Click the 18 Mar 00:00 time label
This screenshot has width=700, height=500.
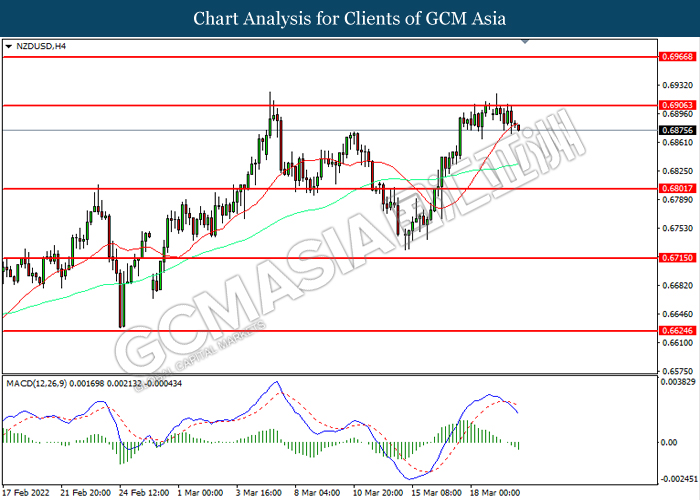tap(495, 493)
